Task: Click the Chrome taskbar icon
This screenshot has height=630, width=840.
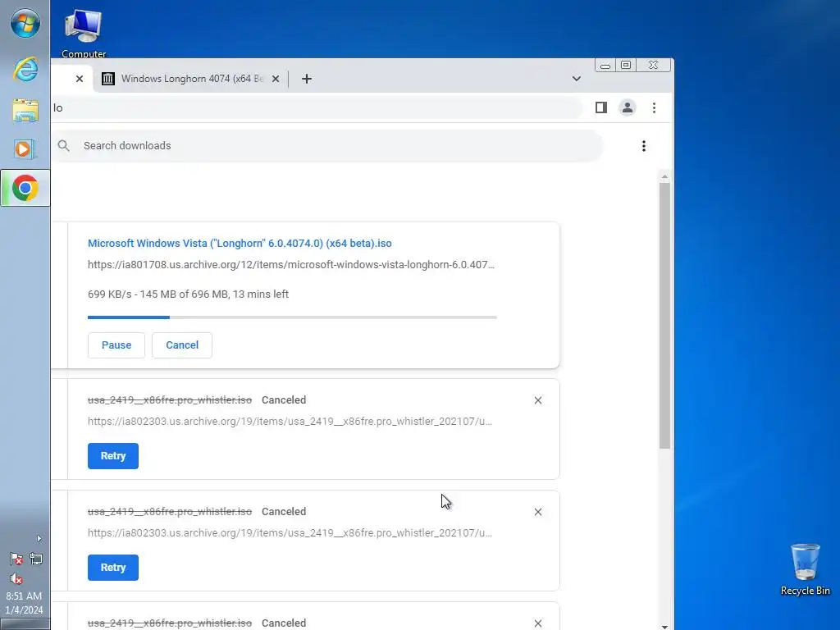Action: 25,188
